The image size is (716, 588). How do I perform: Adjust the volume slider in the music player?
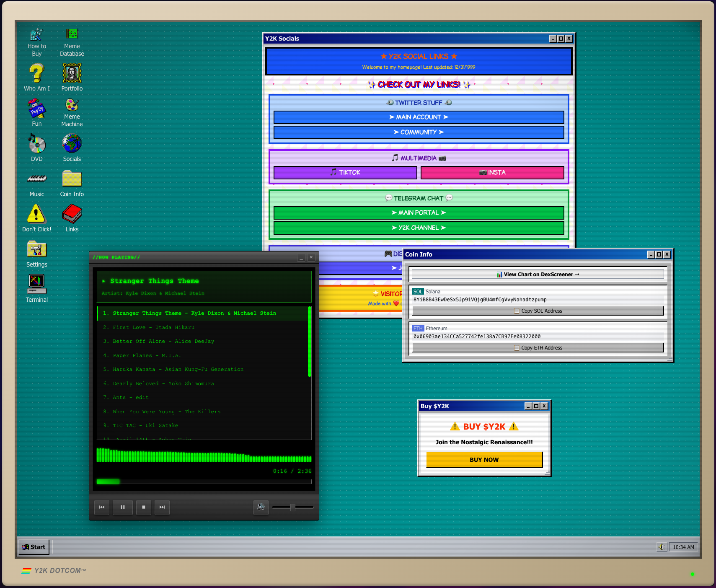[292, 507]
